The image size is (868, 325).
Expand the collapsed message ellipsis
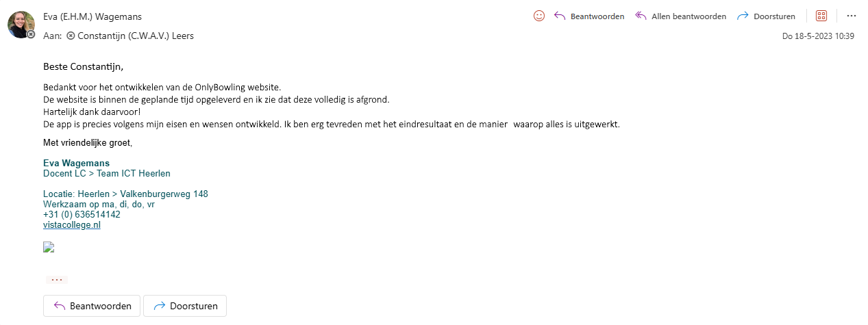click(x=57, y=279)
